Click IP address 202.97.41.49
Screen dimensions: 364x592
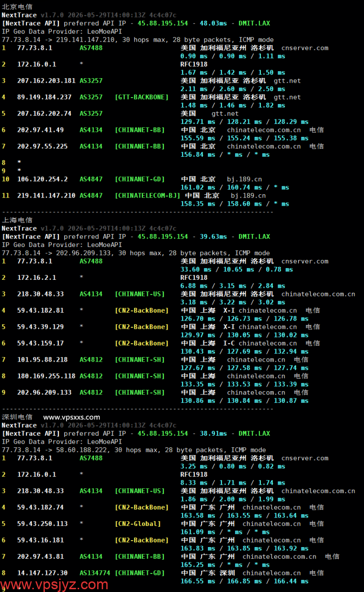click(41, 130)
